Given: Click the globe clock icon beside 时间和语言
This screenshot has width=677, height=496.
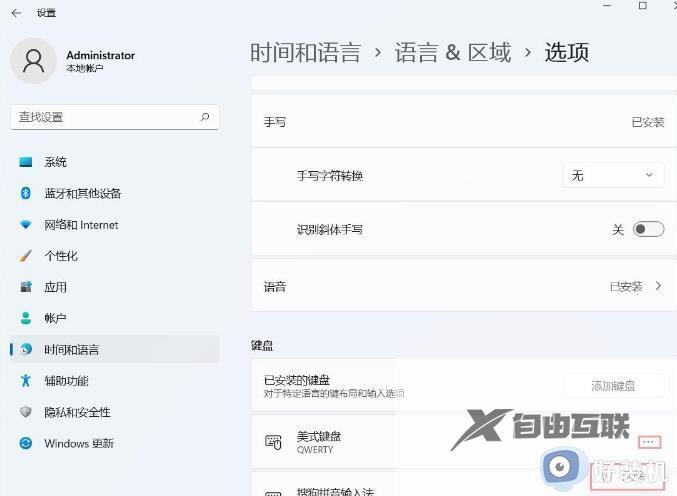Looking at the screenshot, I should coord(26,349).
